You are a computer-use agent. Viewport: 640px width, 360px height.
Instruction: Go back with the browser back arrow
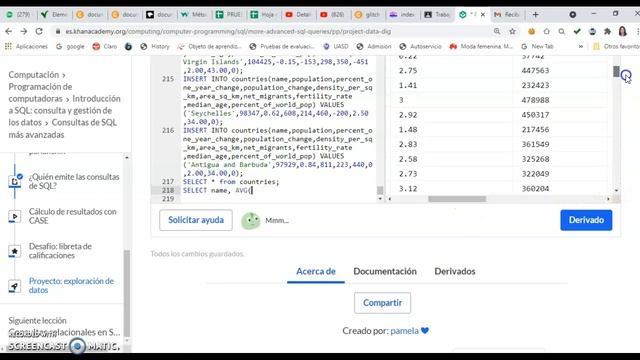click(9, 31)
